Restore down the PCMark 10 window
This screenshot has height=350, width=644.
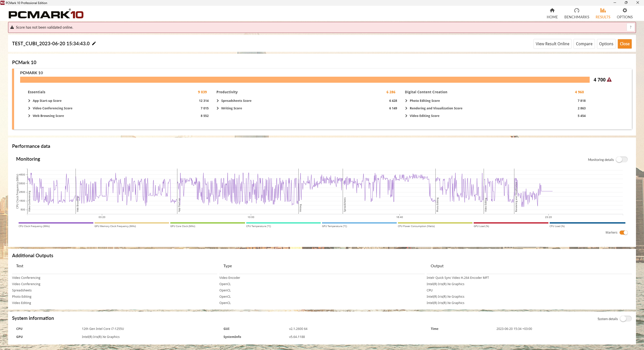click(x=626, y=3)
